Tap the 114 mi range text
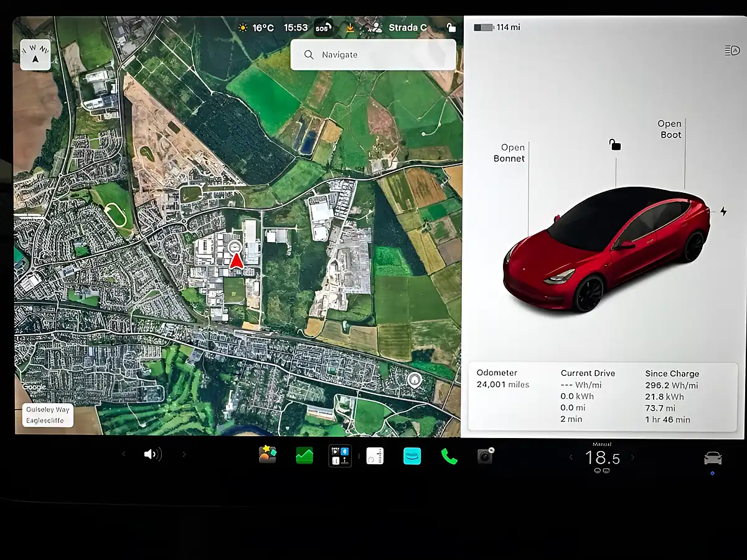 pyautogui.click(x=509, y=27)
